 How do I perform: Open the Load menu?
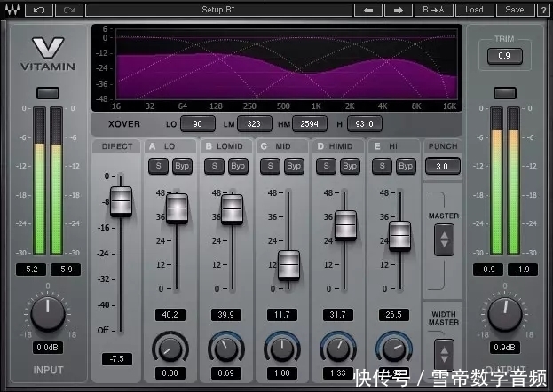click(475, 10)
